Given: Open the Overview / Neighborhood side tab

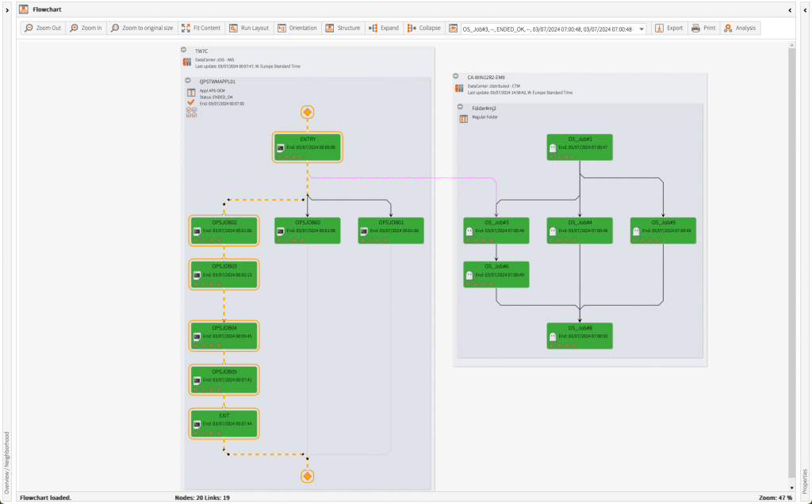Looking at the screenshot, I should (x=7, y=461).
